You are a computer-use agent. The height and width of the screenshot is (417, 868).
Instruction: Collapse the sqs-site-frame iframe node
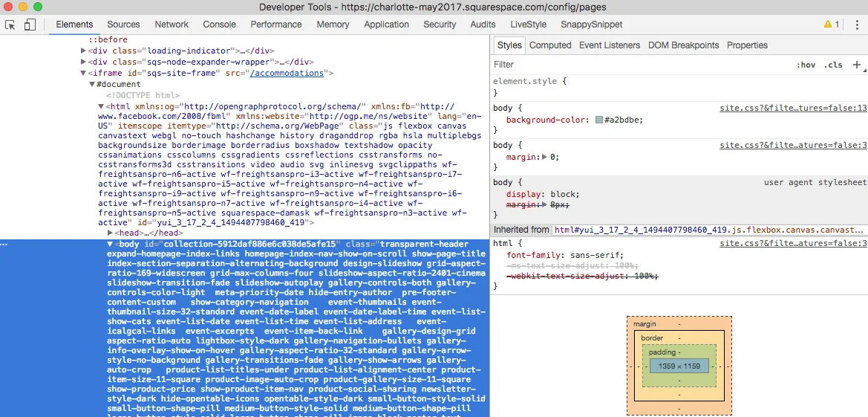[x=83, y=73]
